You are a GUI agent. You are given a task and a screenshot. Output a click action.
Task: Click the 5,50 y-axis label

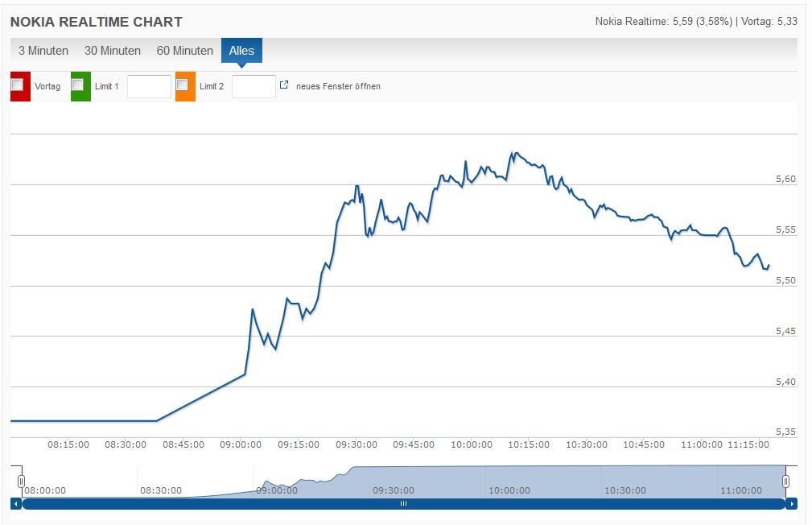click(x=785, y=280)
